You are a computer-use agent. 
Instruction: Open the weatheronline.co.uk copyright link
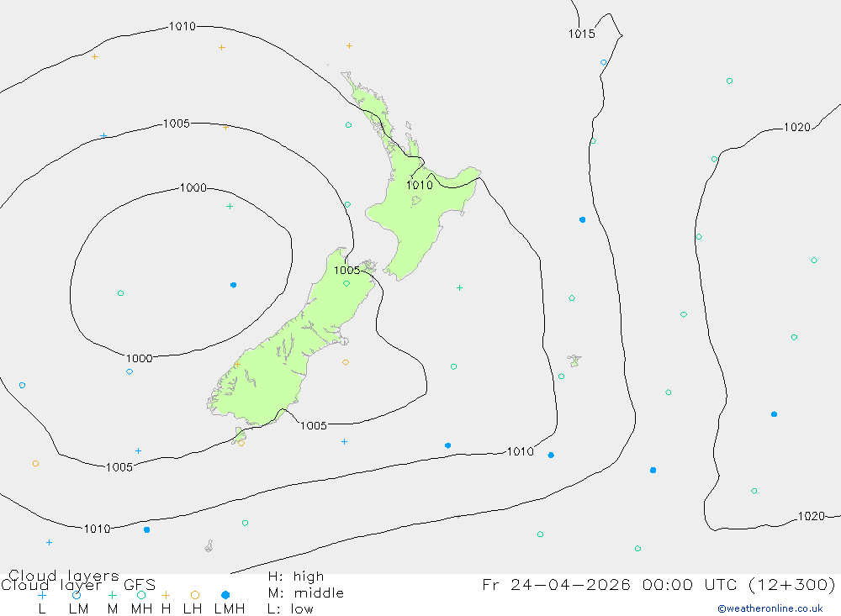(770, 608)
